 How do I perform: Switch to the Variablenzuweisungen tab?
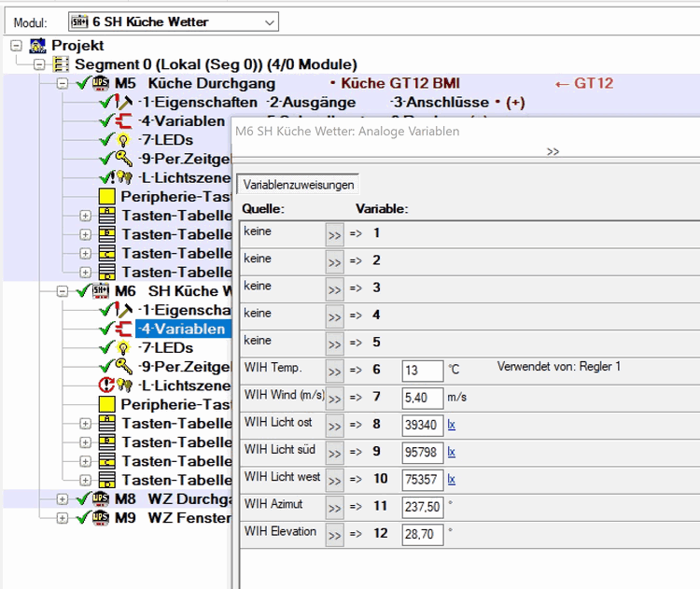pos(297,185)
